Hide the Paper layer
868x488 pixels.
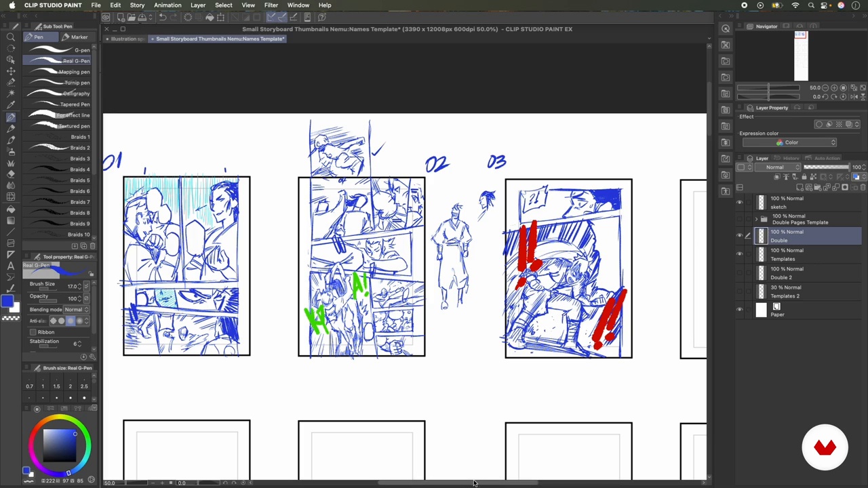pos(740,310)
